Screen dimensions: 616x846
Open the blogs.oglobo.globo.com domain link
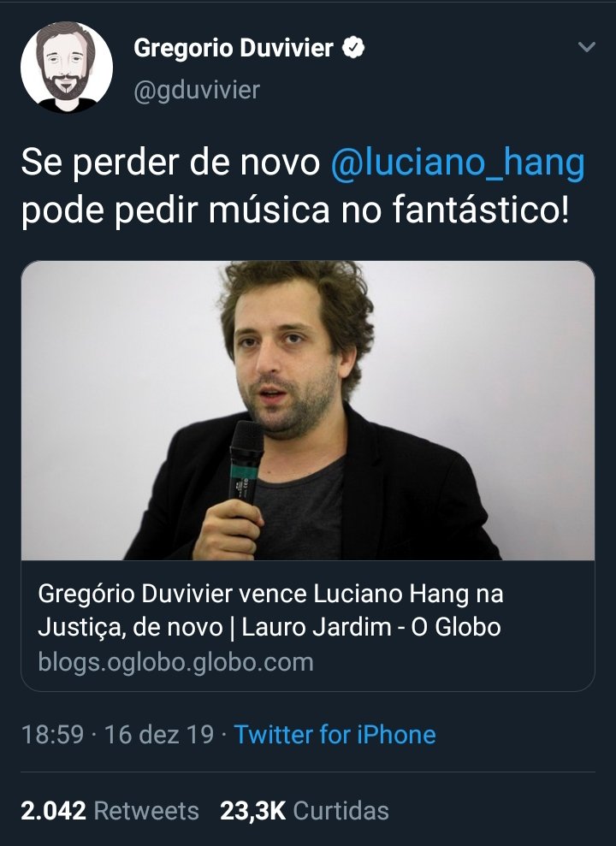click(x=176, y=661)
